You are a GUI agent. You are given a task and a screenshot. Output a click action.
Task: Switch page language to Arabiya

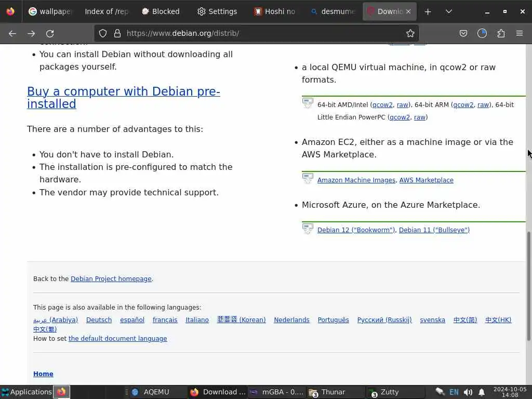tap(55, 320)
